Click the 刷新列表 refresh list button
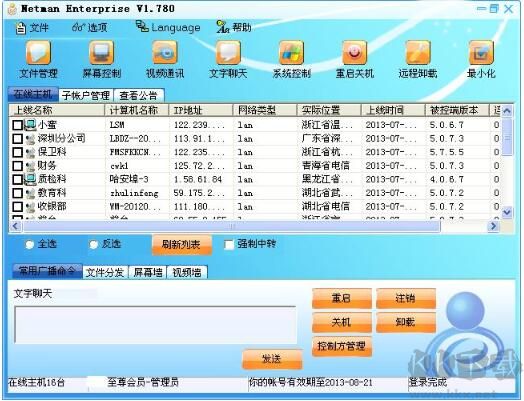 pyautogui.click(x=181, y=245)
